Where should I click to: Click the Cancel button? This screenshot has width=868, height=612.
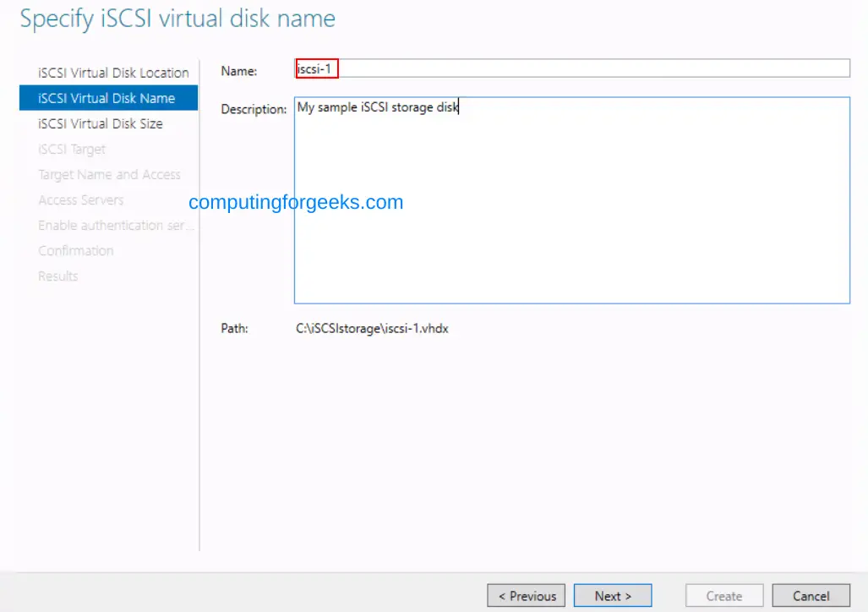tap(811, 595)
